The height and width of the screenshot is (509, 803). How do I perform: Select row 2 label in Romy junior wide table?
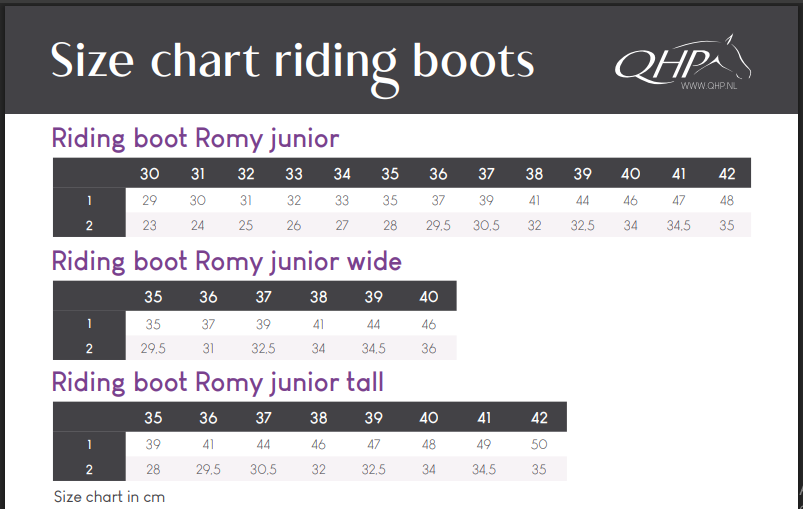pos(89,348)
